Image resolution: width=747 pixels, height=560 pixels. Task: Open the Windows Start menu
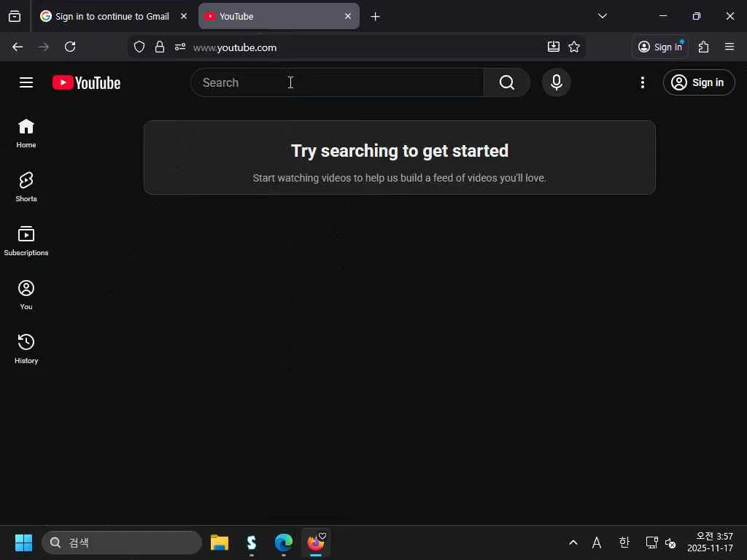[x=23, y=542]
